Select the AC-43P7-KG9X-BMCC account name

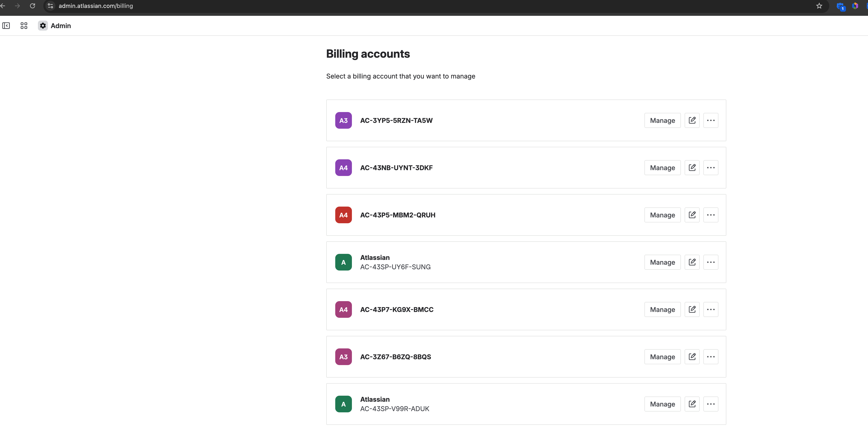[x=396, y=309]
